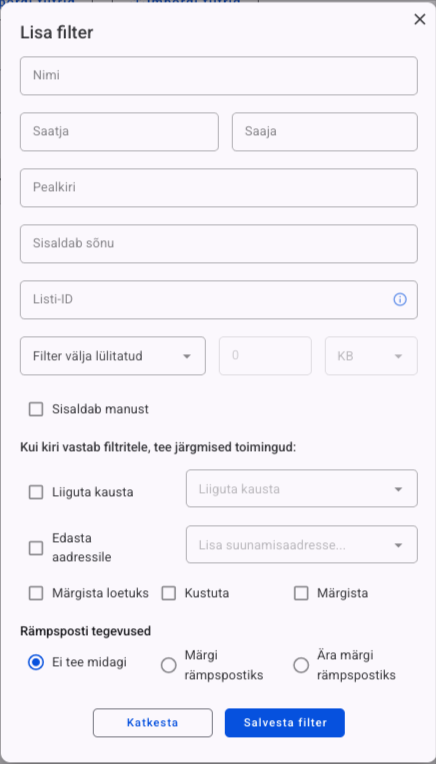Click the Sisaldab sõnu text field
Screen dimensions: 436x764
coord(219,244)
